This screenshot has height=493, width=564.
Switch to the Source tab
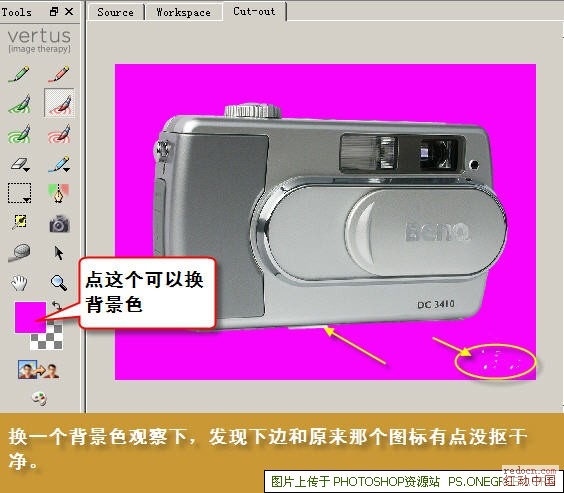coord(115,12)
